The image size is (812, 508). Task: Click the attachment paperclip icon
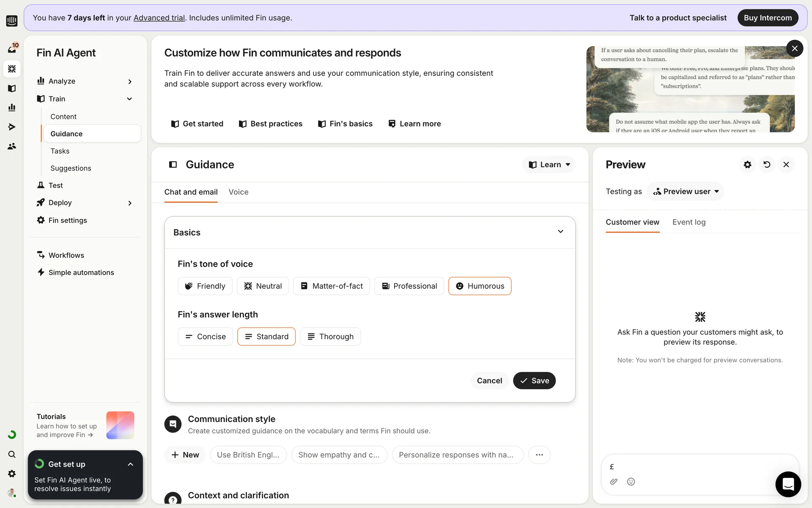point(614,482)
